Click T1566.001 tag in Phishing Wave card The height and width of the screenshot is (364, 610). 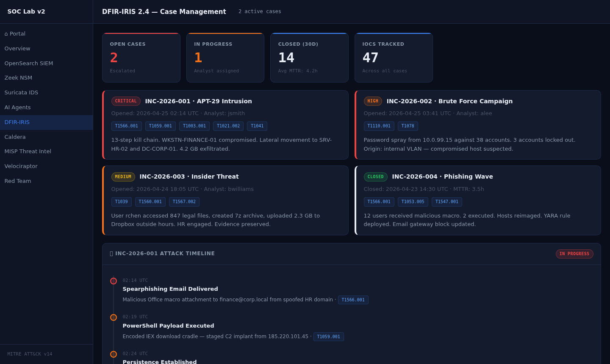[x=379, y=202]
